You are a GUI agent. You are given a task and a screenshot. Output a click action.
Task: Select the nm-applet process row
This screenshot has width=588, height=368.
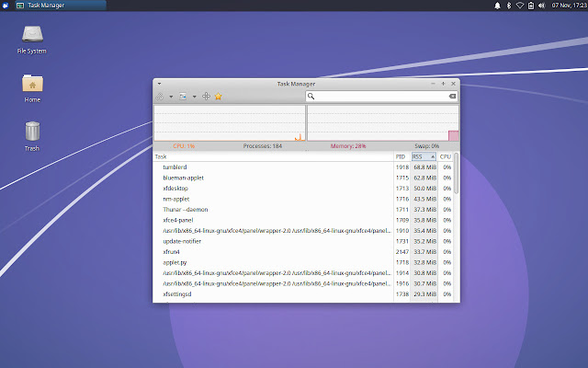(303, 199)
